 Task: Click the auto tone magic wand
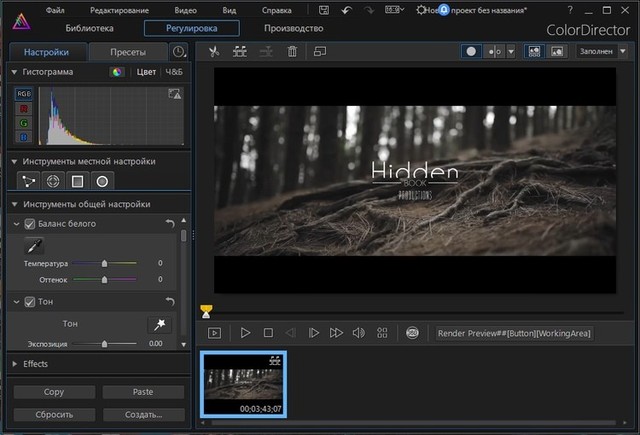(157, 324)
